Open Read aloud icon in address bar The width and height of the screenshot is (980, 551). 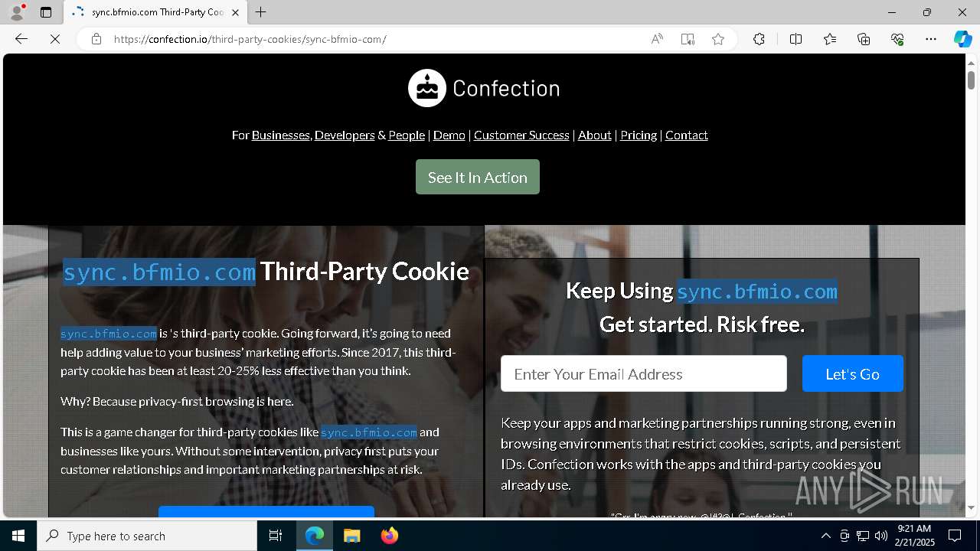coord(657,39)
